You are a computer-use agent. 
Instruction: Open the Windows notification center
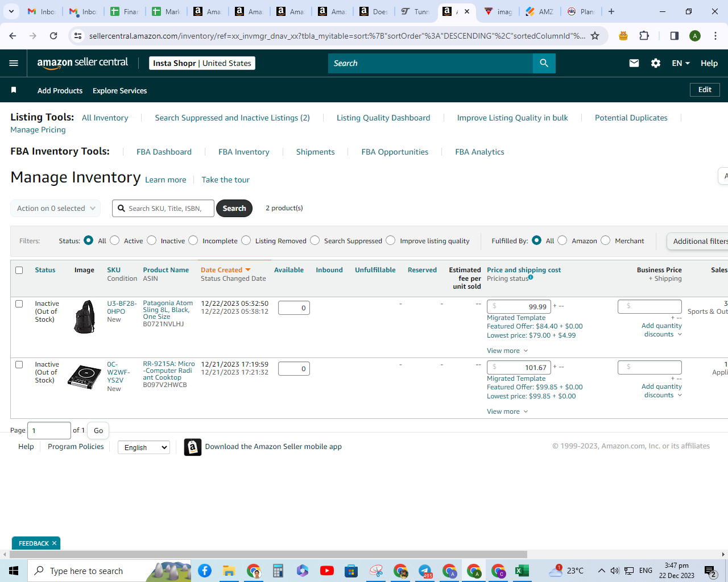point(710,571)
